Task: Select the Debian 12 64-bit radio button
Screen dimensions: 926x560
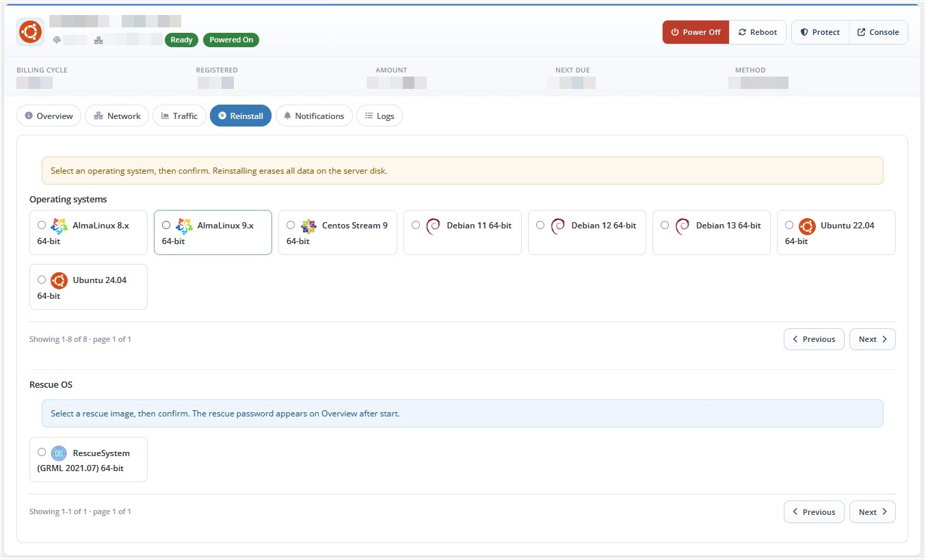Action: click(540, 225)
